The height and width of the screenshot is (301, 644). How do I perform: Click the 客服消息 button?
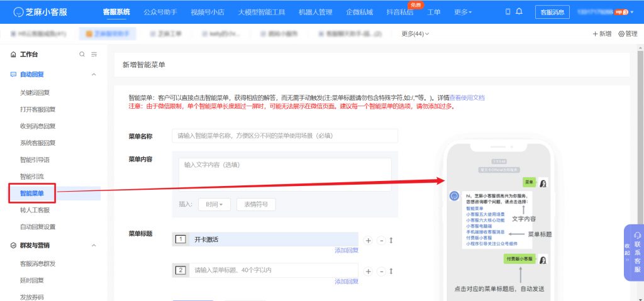(552, 12)
